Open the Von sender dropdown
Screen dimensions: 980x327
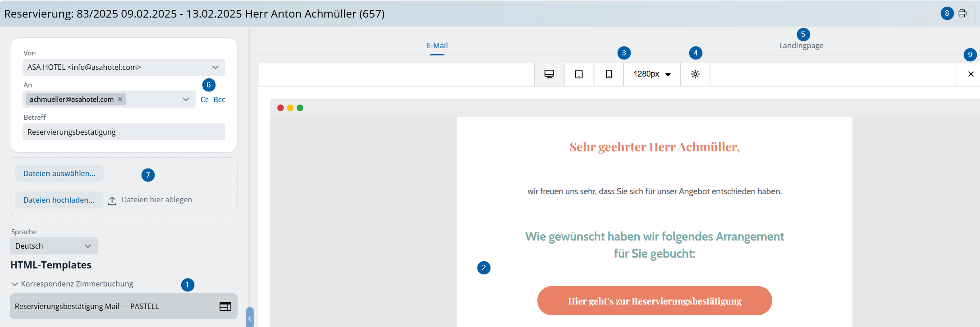(215, 68)
